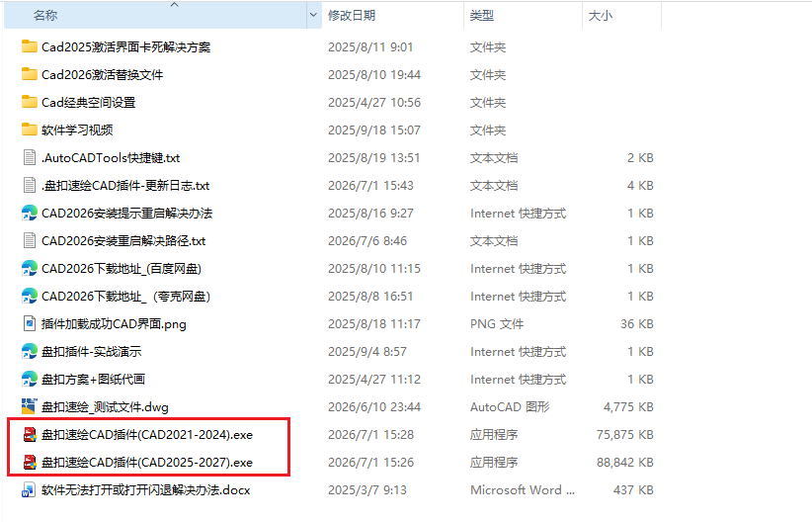812x522 pixels.
Task: Select file name 盘扣速绘_测试文件.dwg
Action: click(x=105, y=407)
